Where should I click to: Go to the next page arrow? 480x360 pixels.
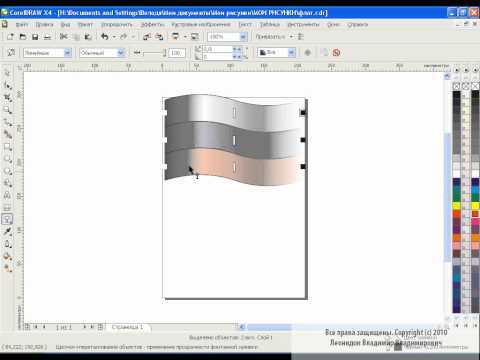(x=84, y=327)
